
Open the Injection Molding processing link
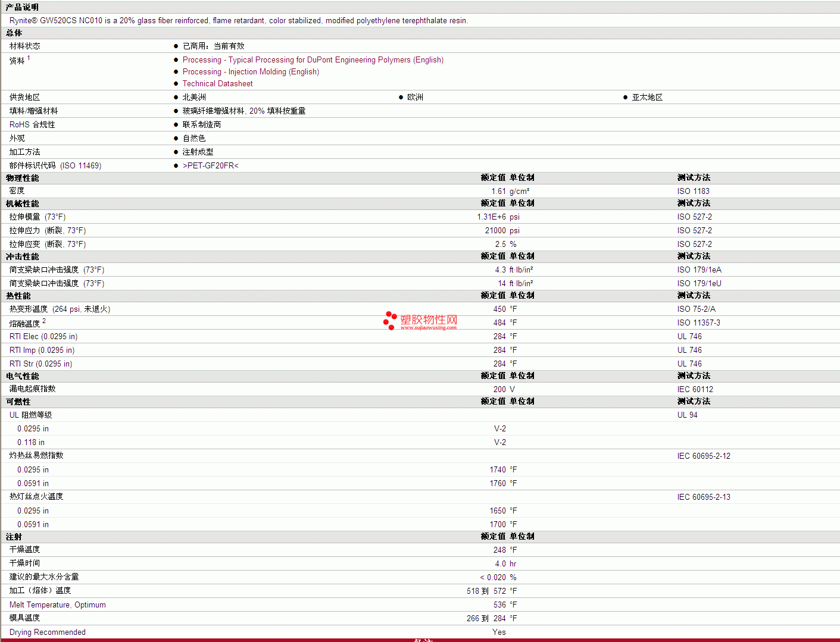251,72
